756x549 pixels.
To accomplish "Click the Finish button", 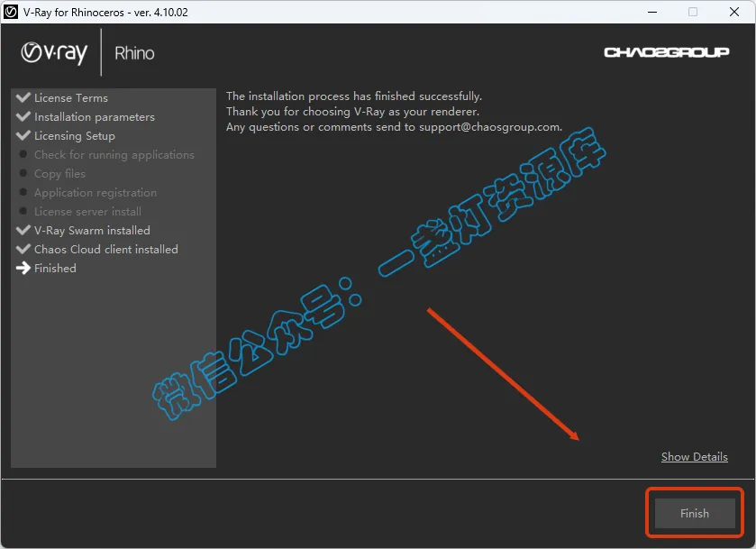I will (x=695, y=513).
